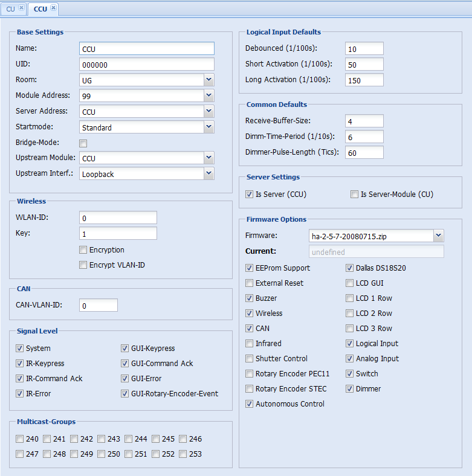This screenshot has height=476, width=472.
Task: Edit the WLAN-ID field
Action: pos(118,217)
